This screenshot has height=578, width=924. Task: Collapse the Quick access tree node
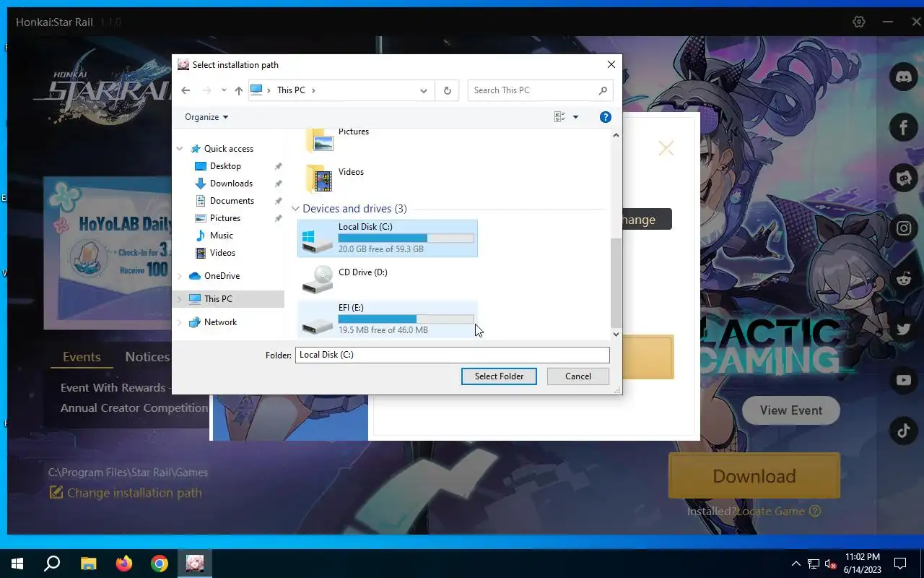(x=180, y=149)
